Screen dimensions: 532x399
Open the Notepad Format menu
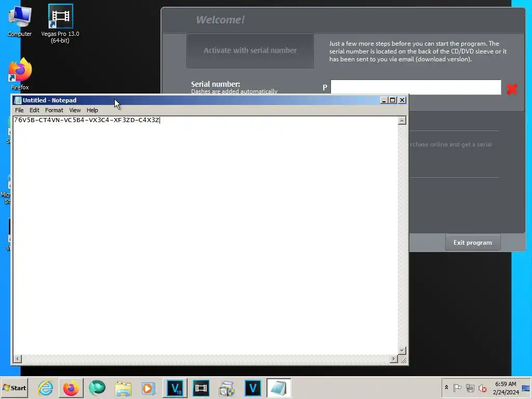[x=54, y=110]
